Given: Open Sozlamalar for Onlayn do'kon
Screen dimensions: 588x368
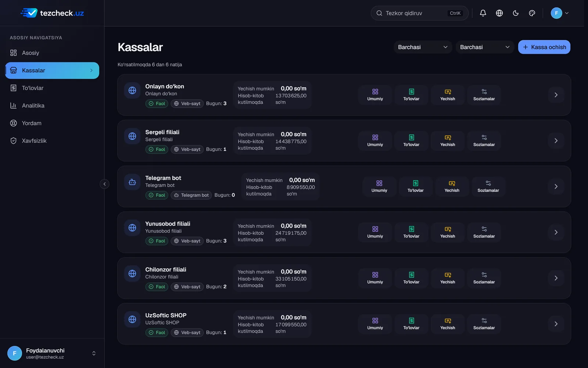Looking at the screenshot, I should (484, 95).
